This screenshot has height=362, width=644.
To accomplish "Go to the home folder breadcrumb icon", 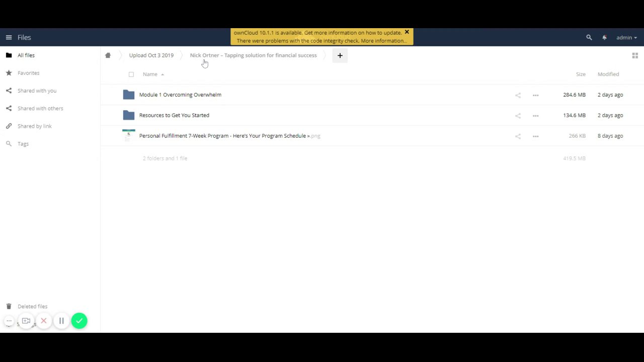I will pos(108,55).
